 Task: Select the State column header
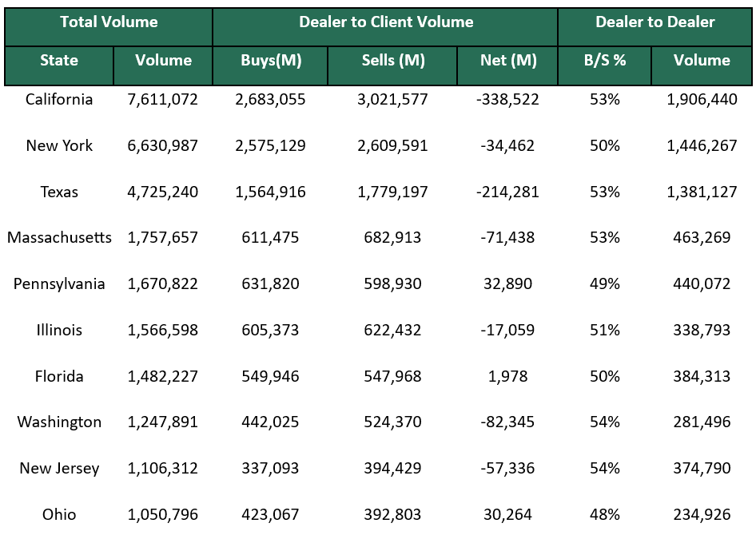(x=59, y=60)
